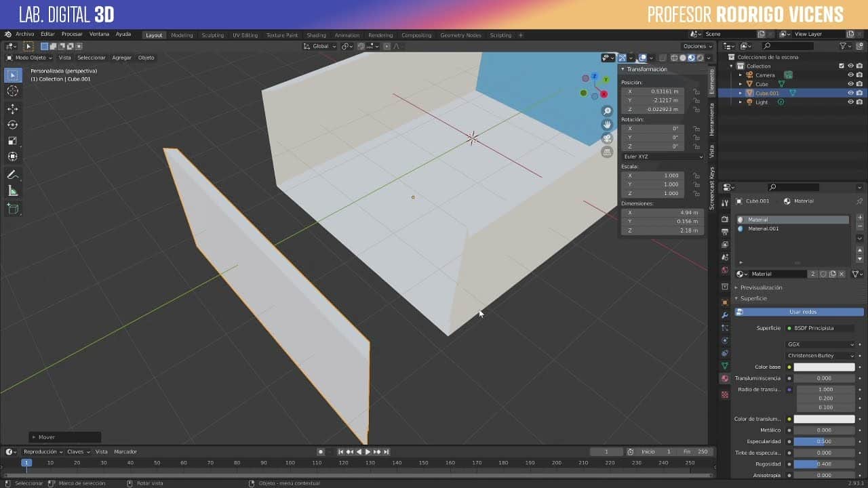Open the Opciones button in viewport header
This screenshot has width=868, height=488.
coord(697,46)
